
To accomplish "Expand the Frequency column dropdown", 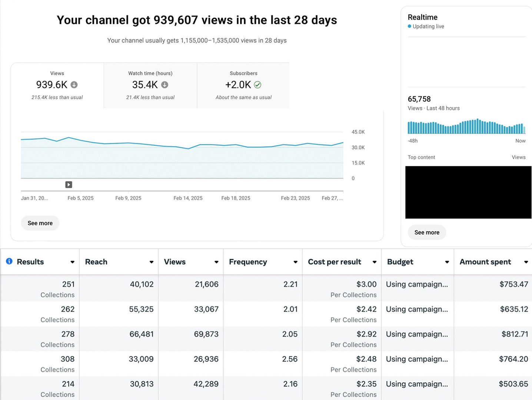I will [x=295, y=262].
